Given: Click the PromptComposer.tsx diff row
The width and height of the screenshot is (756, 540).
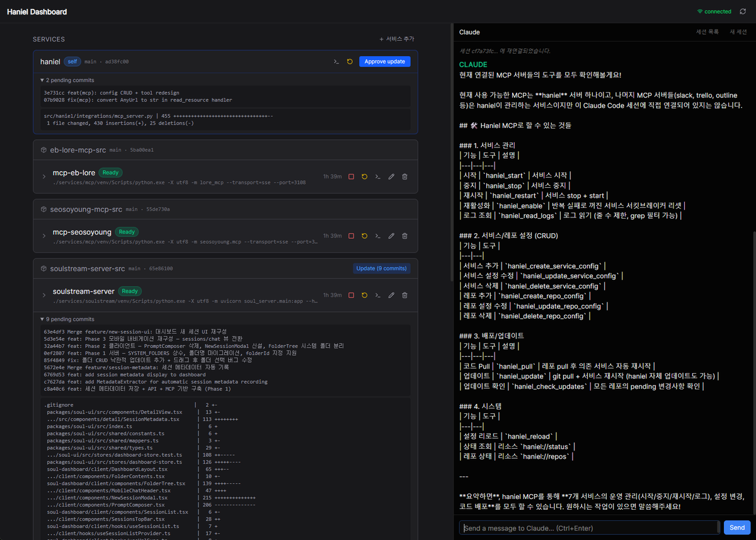Looking at the screenshot, I should [151, 505].
